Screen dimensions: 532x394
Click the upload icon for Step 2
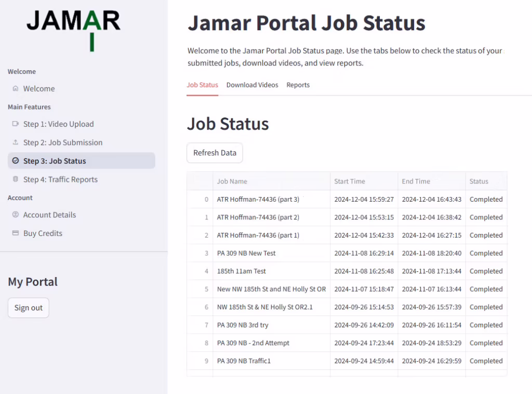click(x=15, y=142)
